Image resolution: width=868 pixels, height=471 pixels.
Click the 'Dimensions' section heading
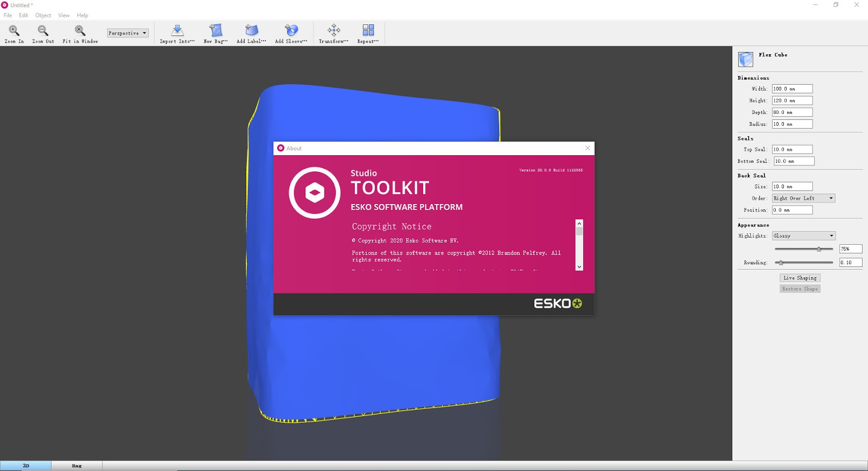(753, 78)
